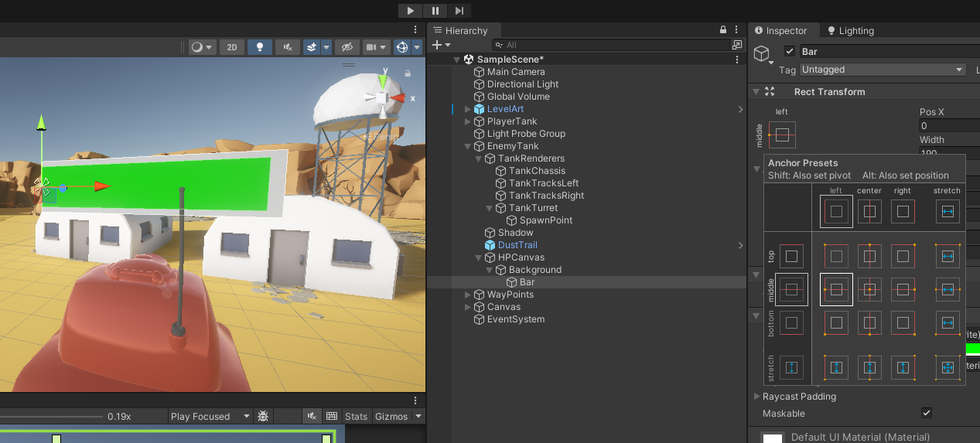Select the top horizontal-stretch anchor preset
The height and width of the screenshot is (443, 980).
[948, 256]
